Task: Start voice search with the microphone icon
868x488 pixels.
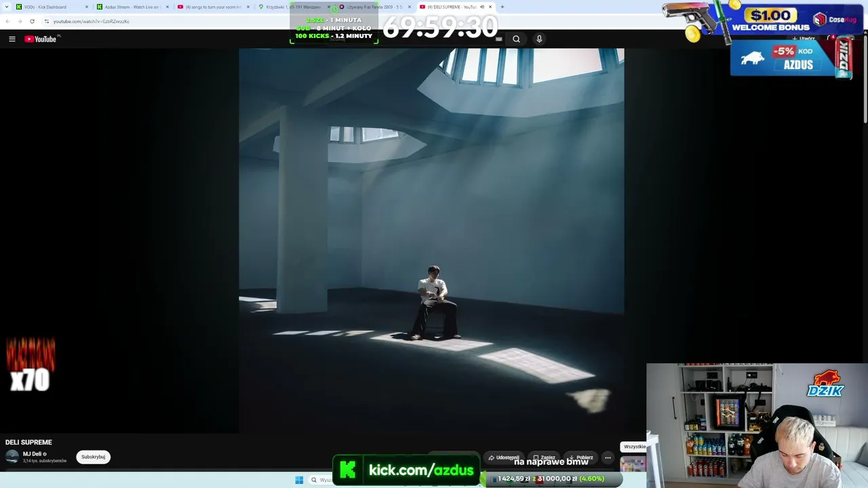Action: tap(539, 39)
